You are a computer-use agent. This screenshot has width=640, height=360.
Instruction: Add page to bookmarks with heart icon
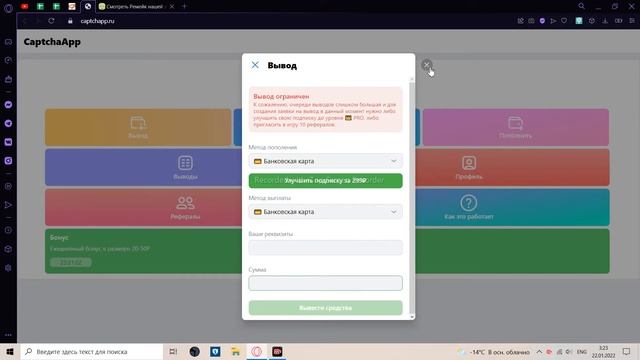tap(564, 21)
